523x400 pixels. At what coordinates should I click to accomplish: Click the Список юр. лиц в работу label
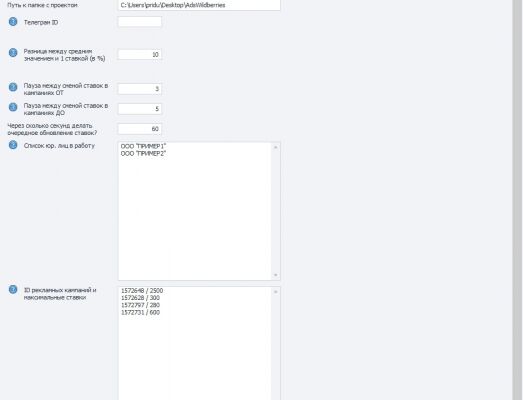tap(59, 145)
